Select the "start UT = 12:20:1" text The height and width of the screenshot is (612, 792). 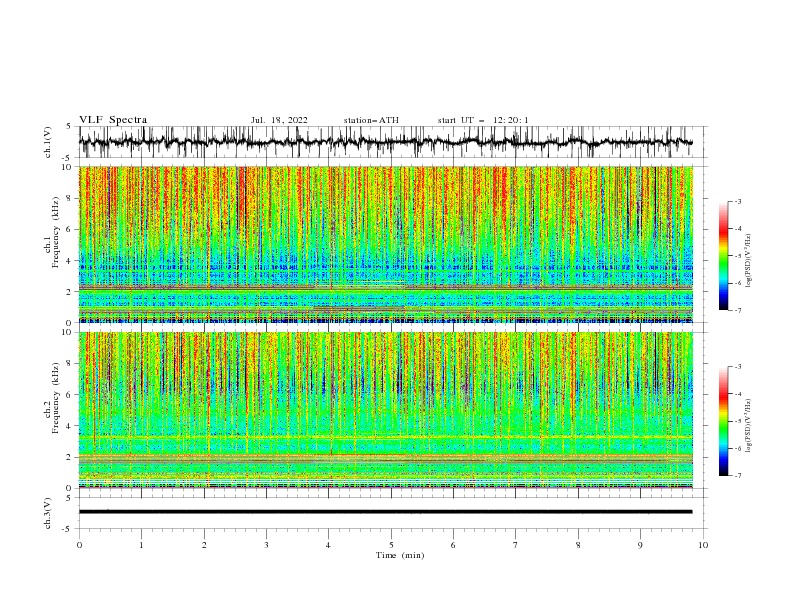coord(483,120)
